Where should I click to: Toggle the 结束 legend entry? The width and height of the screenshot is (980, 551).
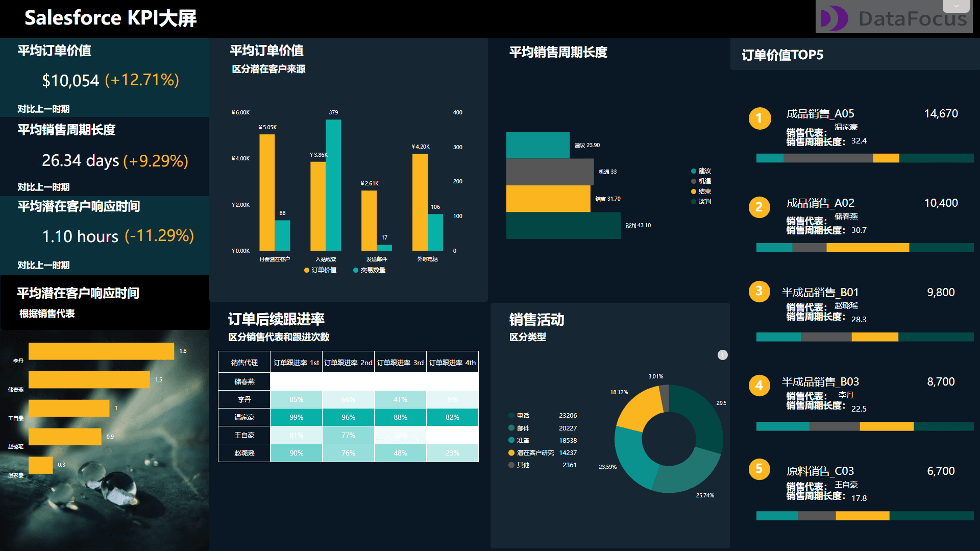click(701, 191)
